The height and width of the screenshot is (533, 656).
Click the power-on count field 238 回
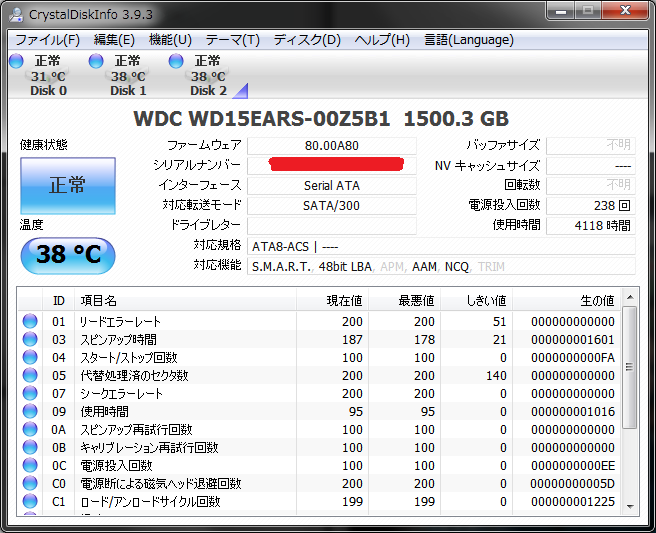pos(591,205)
